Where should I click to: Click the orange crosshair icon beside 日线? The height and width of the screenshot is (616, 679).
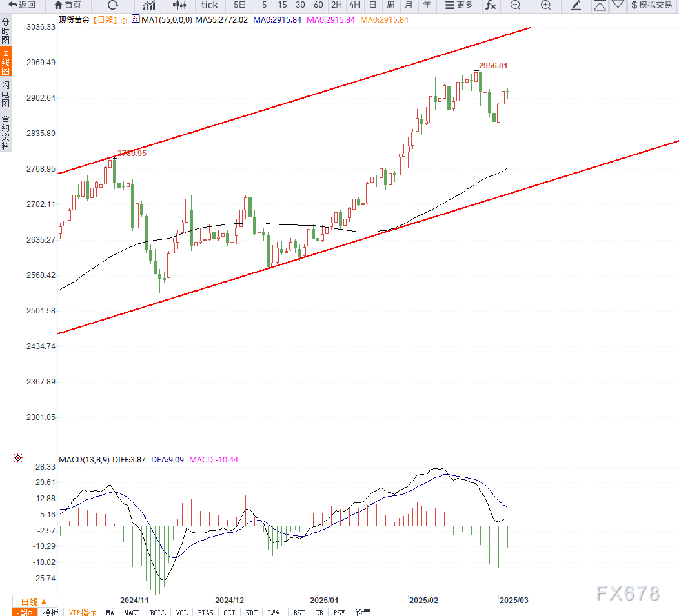pyautogui.click(x=123, y=20)
